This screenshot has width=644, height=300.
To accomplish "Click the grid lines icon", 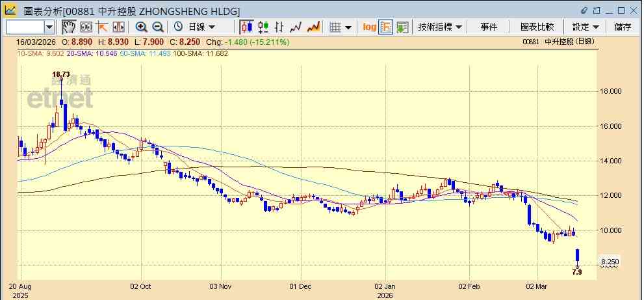I will pos(335,27).
